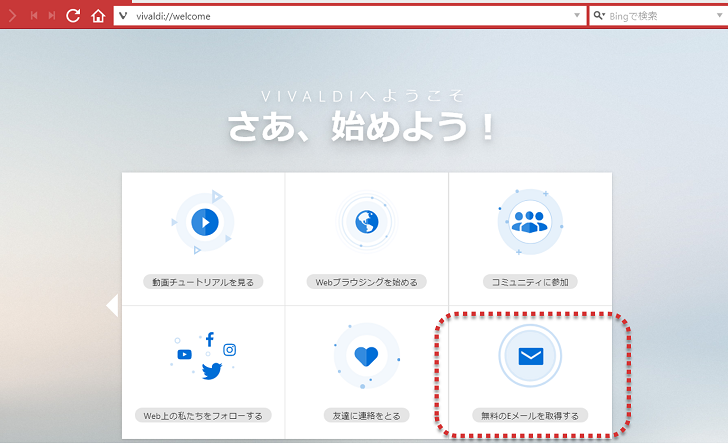This screenshot has width=728, height=445.
Task: Open the YouTube icon
Action: [184, 354]
